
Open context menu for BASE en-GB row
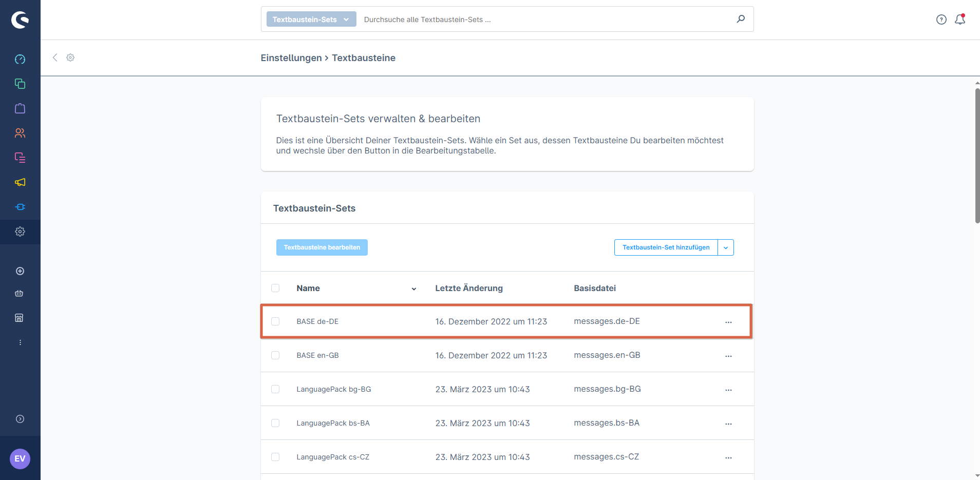click(x=728, y=356)
